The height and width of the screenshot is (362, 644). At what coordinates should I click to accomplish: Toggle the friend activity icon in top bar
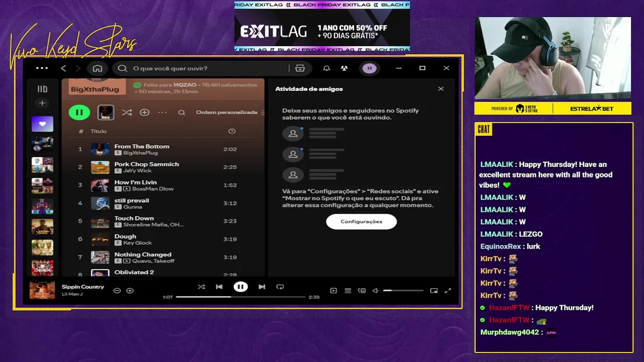[x=344, y=68]
